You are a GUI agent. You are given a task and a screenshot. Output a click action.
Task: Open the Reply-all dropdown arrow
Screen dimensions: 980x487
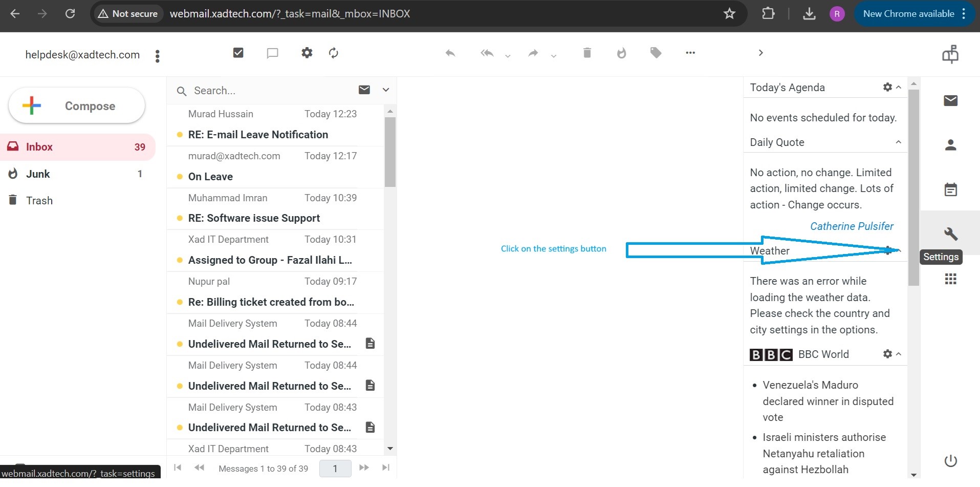(508, 56)
